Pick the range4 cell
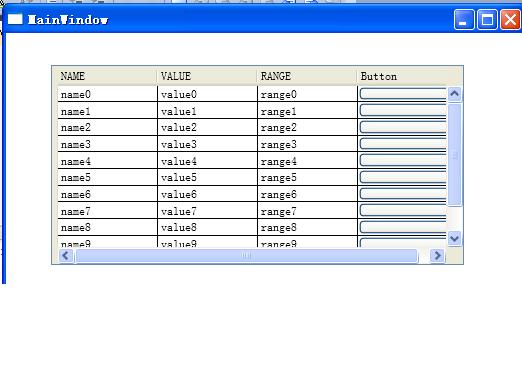Viewport: 522px width, 384px height. [307, 161]
